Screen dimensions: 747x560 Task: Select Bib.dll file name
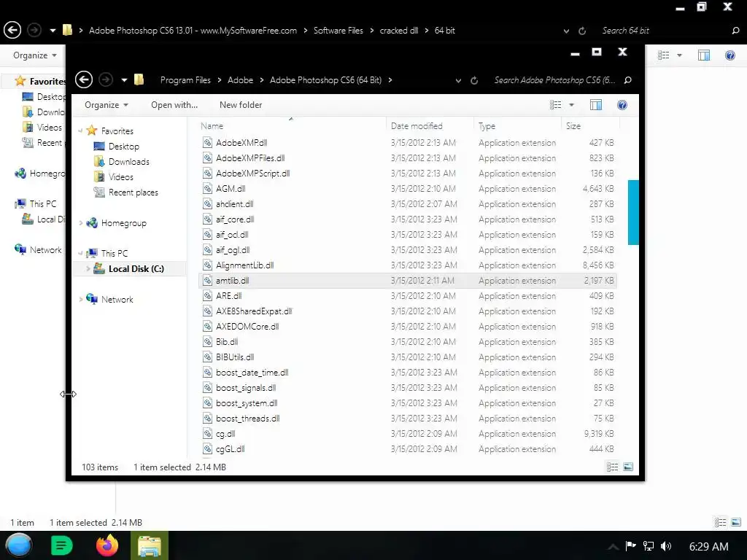(227, 341)
